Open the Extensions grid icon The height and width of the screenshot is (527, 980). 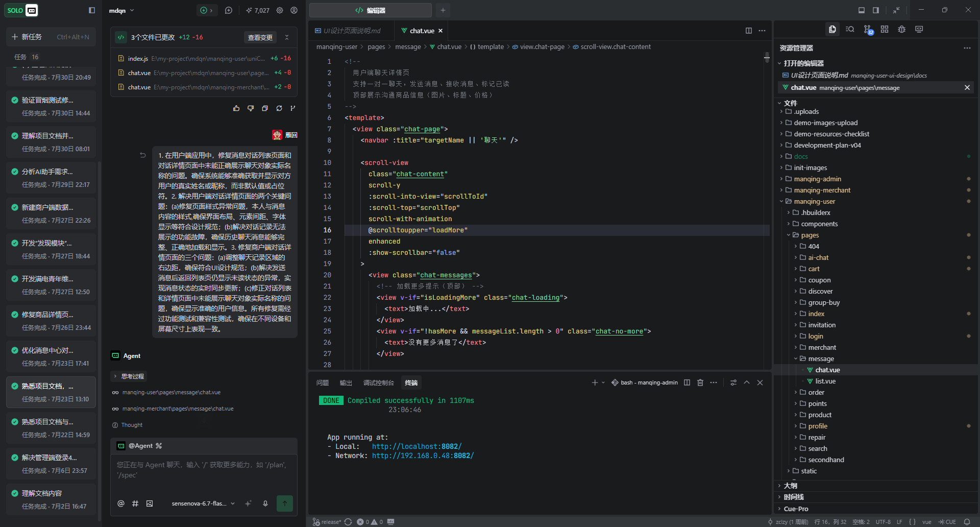pos(885,30)
